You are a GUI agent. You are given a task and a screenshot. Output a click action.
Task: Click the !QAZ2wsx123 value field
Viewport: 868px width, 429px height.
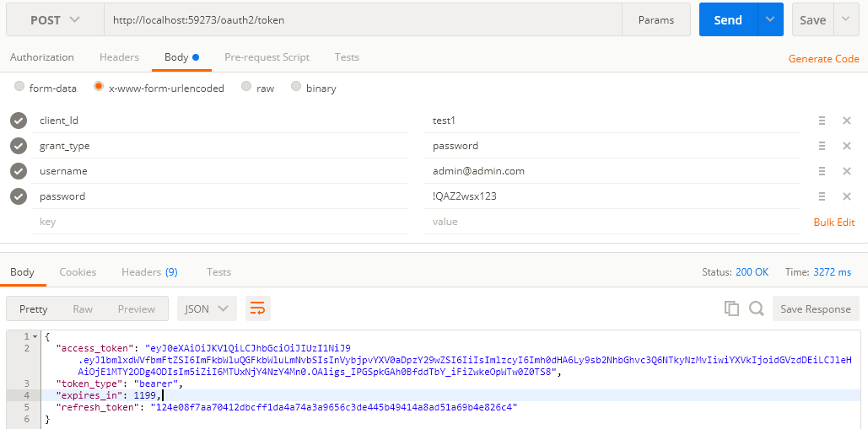(x=612, y=196)
